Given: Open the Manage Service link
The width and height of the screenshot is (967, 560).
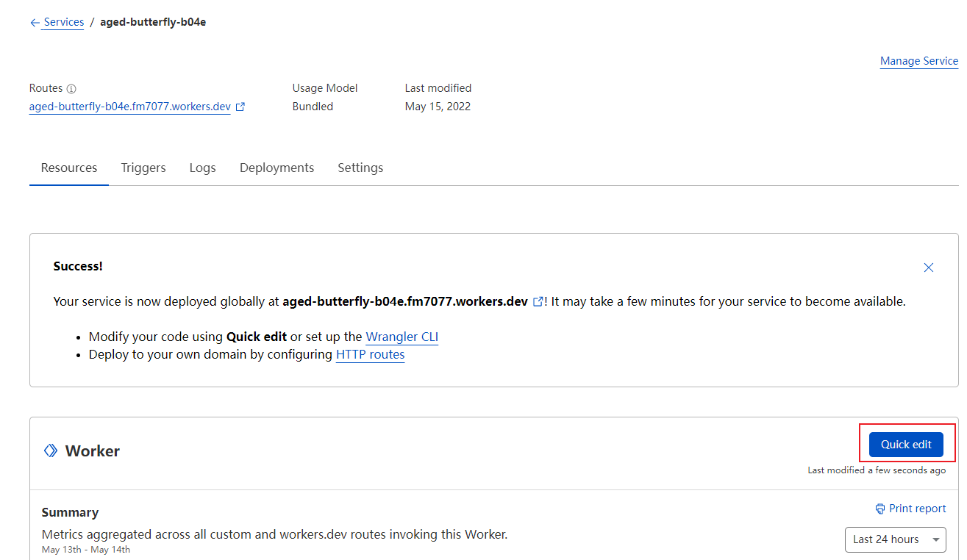Looking at the screenshot, I should click(918, 61).
